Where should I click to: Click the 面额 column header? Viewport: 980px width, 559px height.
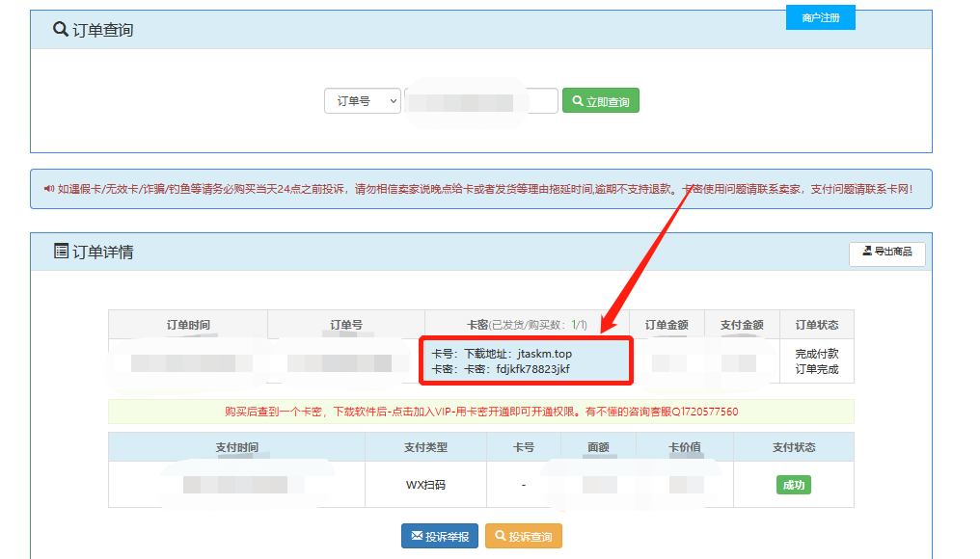598,447
